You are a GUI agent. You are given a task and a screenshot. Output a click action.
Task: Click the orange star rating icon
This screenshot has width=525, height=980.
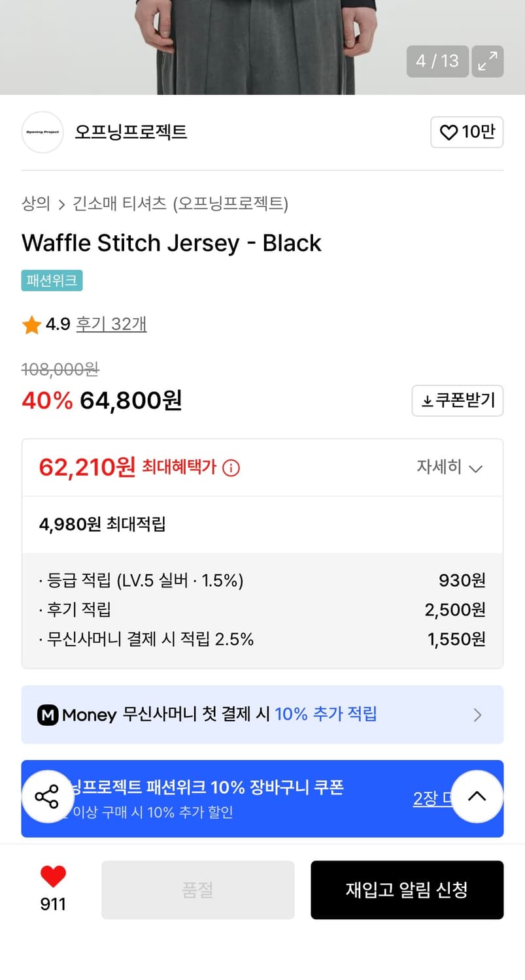tap(31, 324)
